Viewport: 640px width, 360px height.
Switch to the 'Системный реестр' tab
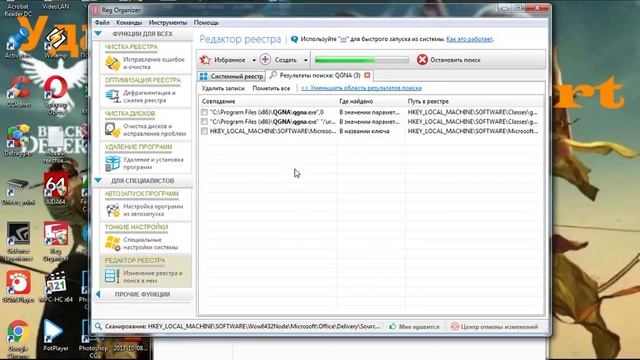coord(231,76)
